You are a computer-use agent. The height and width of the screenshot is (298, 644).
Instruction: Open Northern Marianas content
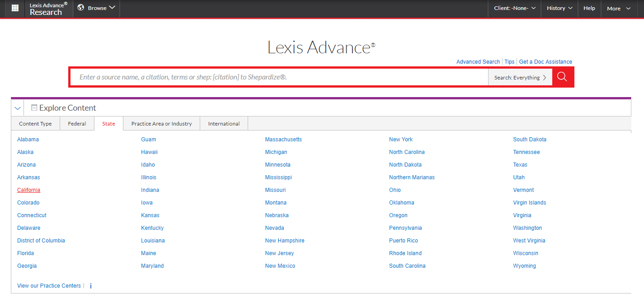coord(412,177)
